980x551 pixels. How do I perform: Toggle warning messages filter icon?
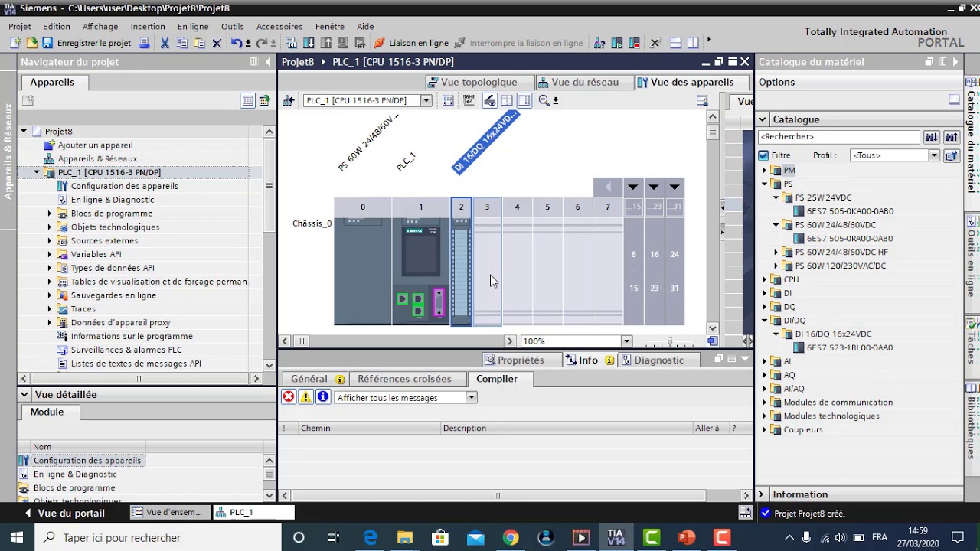305,396
